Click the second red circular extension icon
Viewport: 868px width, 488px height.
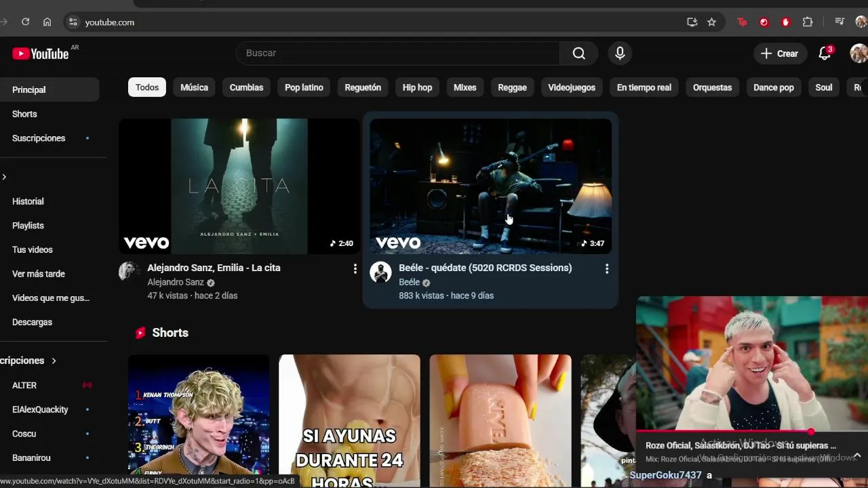point(764,22)
